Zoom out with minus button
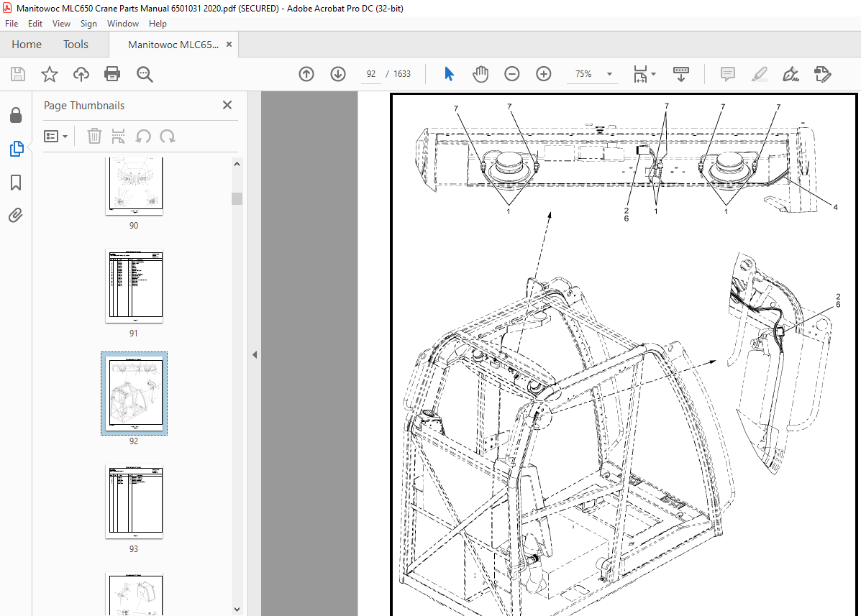861x616 pixels. tap(511, 74)
